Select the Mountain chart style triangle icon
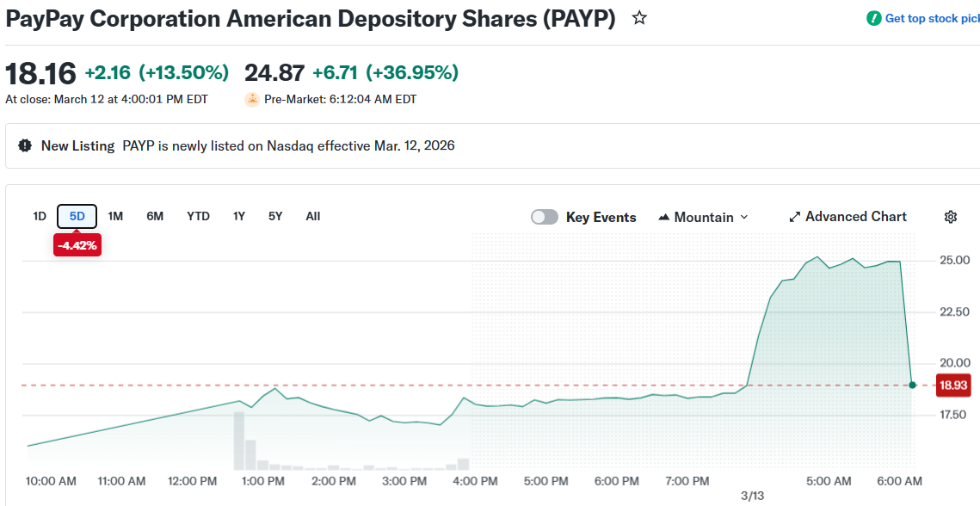Viewport: 980px width, 506px height. point(663,216)
